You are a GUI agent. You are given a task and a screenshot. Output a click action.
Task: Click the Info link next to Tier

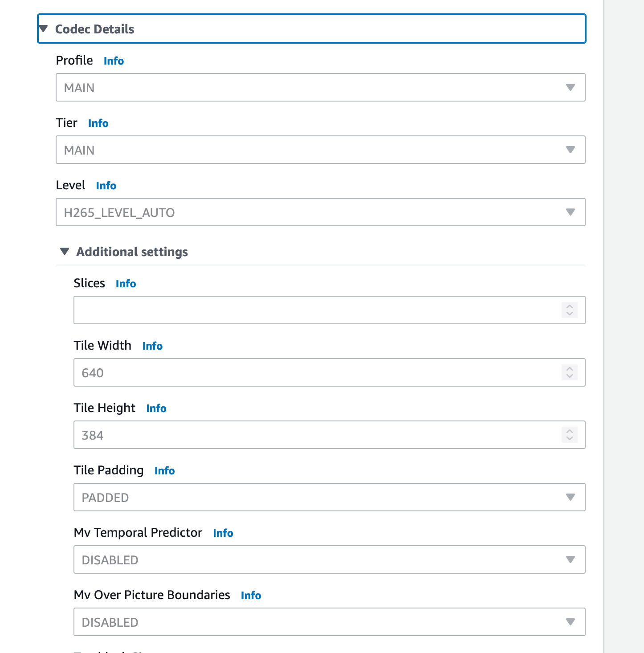(x=98, y=123)
